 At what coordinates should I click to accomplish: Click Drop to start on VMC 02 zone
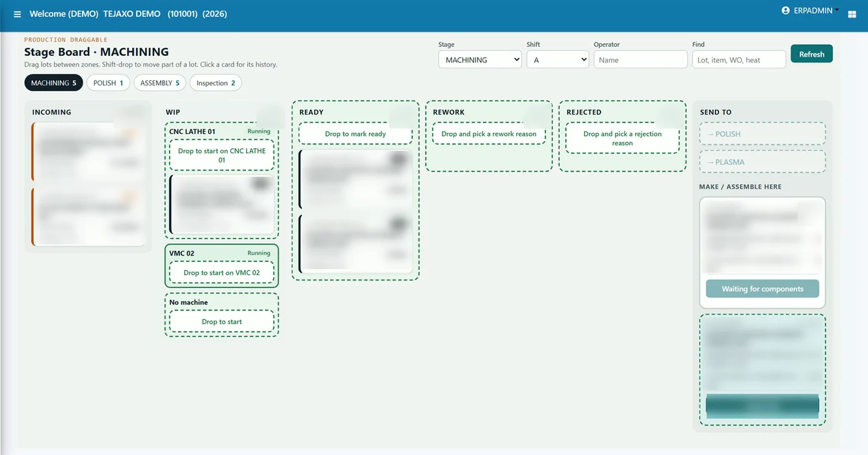222,273
